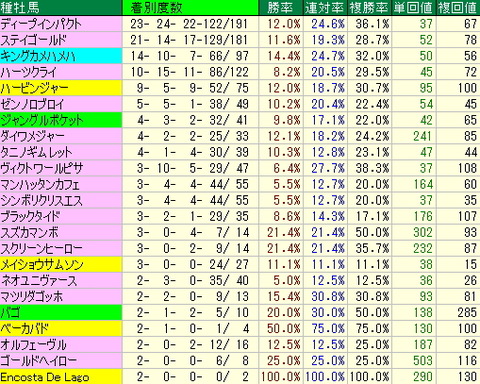Image resolution: width=480 pixels, height=384 pixels.
Task: Click ジャングルポケット record 4-3-2-32/41
Action: pos(193,120)
